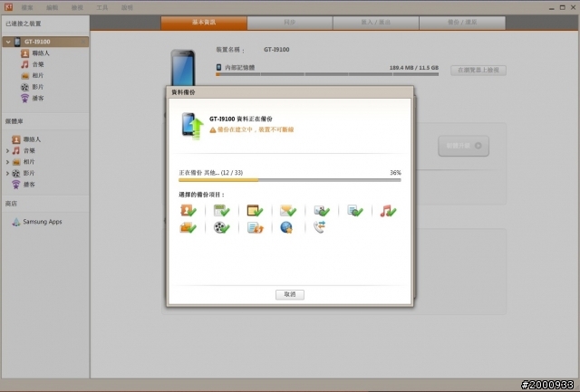Click the GT-I9100 資料正在備份 heading
580x392 pixels.
click(241, 119)
